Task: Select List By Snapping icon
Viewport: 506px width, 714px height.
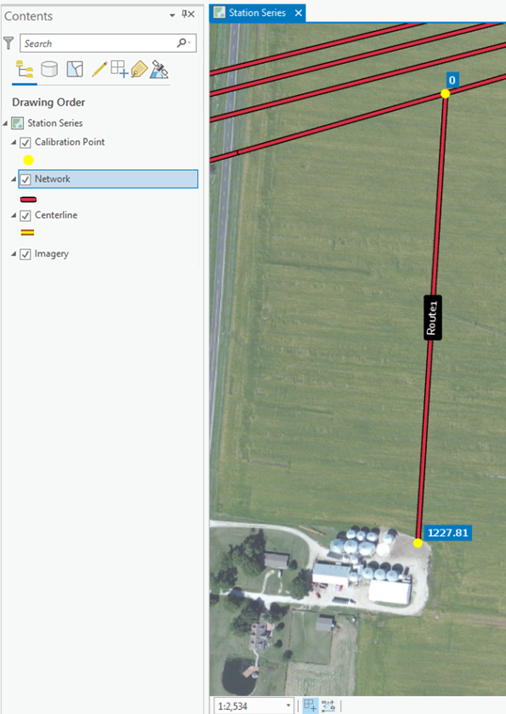Action: 119,69
